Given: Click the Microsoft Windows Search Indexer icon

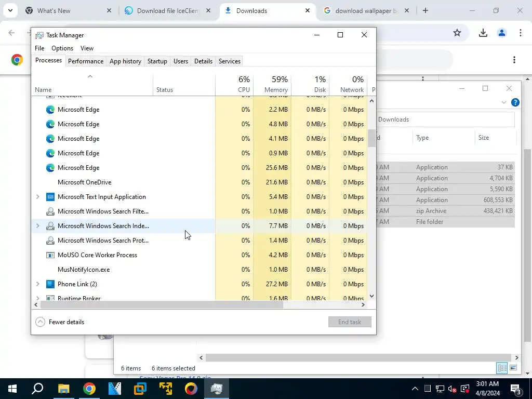Looking at the screenshot, I should coord(50,225).
